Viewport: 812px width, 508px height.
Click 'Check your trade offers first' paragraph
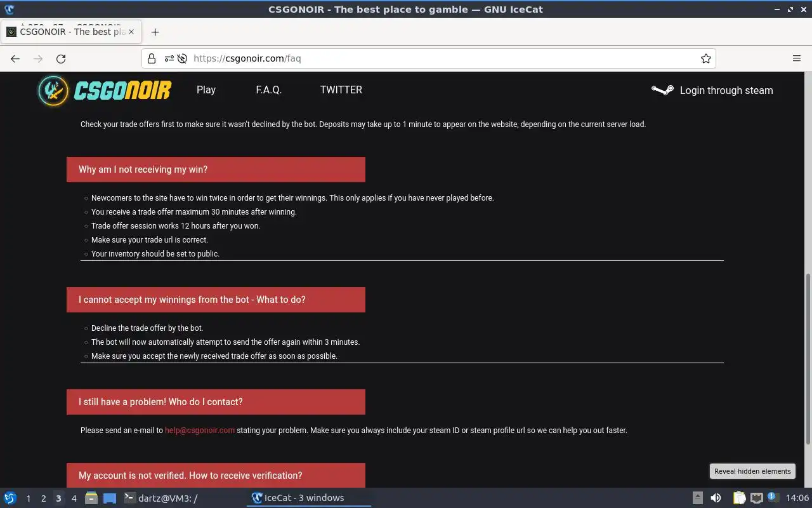(x=363, y=124)
